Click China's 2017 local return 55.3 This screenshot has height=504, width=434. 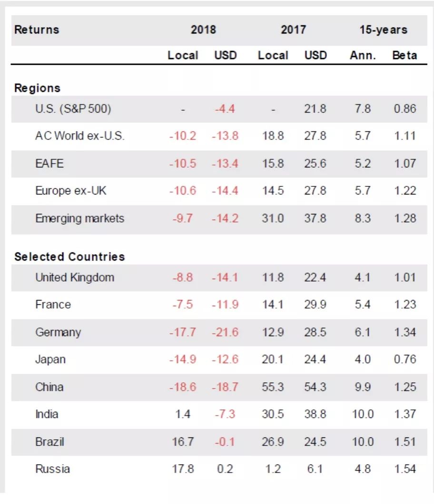pyautogui.click(x=273, y=387)
